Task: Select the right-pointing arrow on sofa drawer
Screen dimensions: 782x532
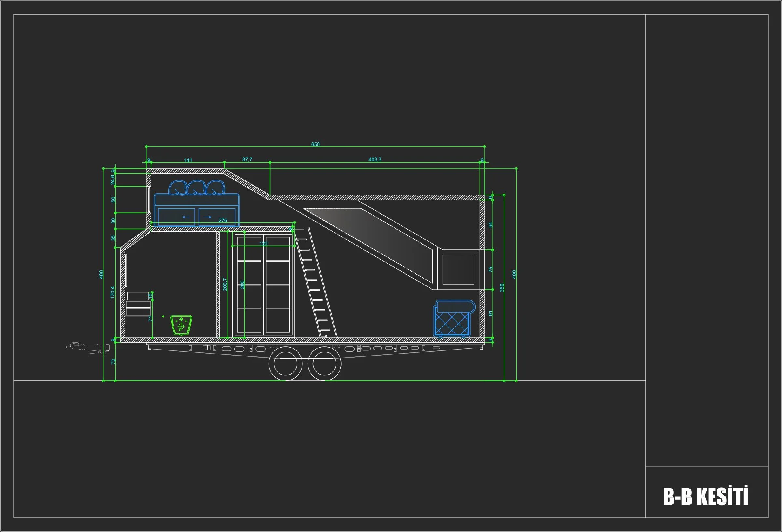Action: 208,217
